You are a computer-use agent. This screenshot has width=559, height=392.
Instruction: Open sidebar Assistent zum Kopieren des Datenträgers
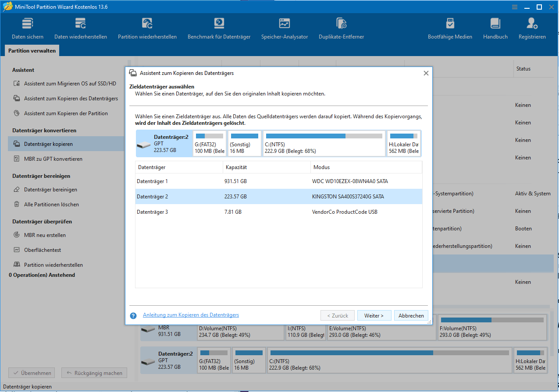click(71, 99)
